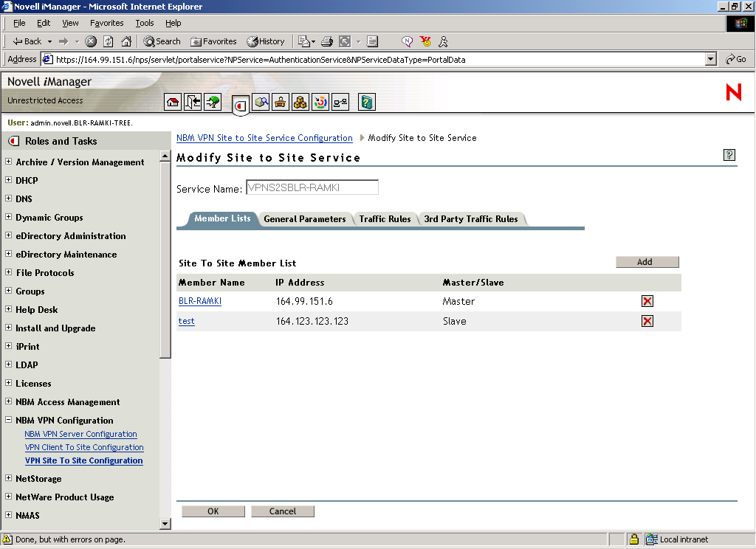Expand the DNS role
The height and width of the screenshot is (549, 756).
point(8,198)
